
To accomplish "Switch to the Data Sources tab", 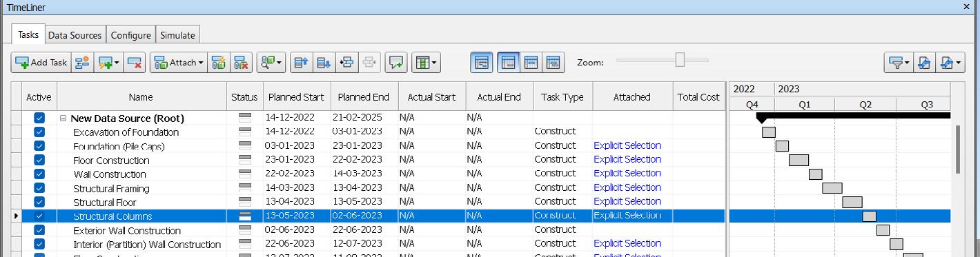I will click(75, 35).
